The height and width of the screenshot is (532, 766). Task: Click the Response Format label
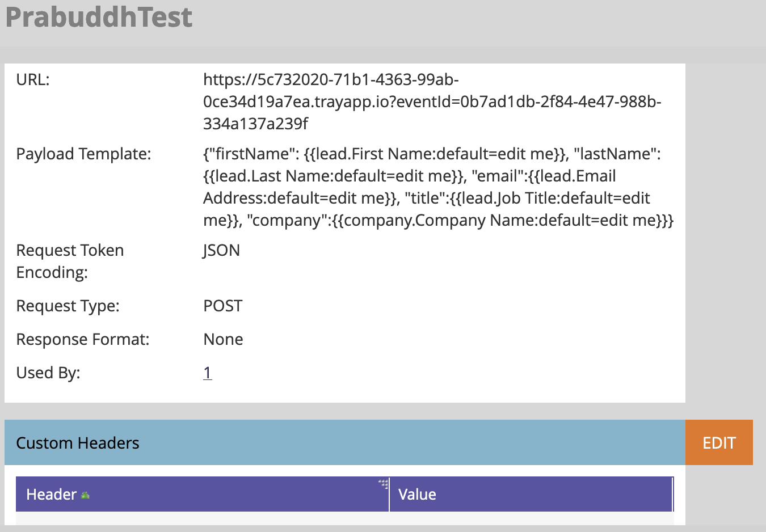[x=82, y=339]
